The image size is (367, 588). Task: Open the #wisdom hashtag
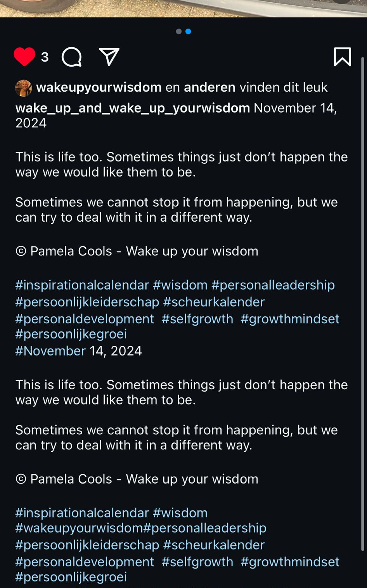coord(181,285)
